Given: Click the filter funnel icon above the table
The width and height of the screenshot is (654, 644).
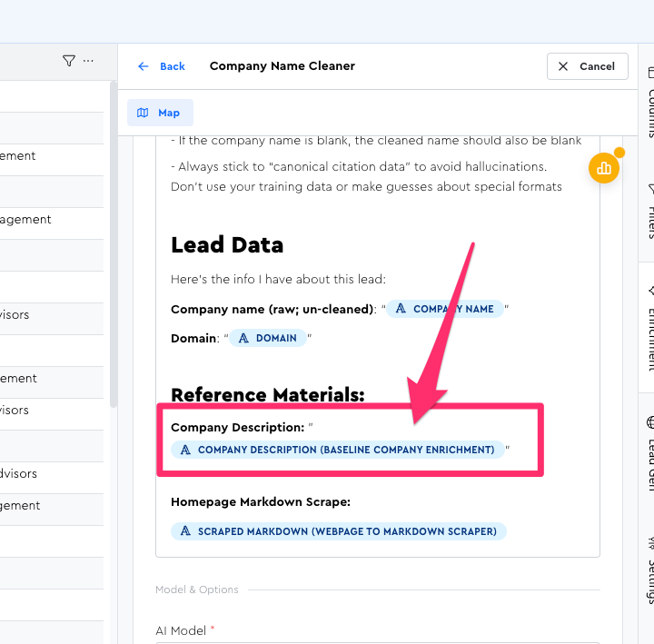Looking at the screenshot, I should 69,61.
